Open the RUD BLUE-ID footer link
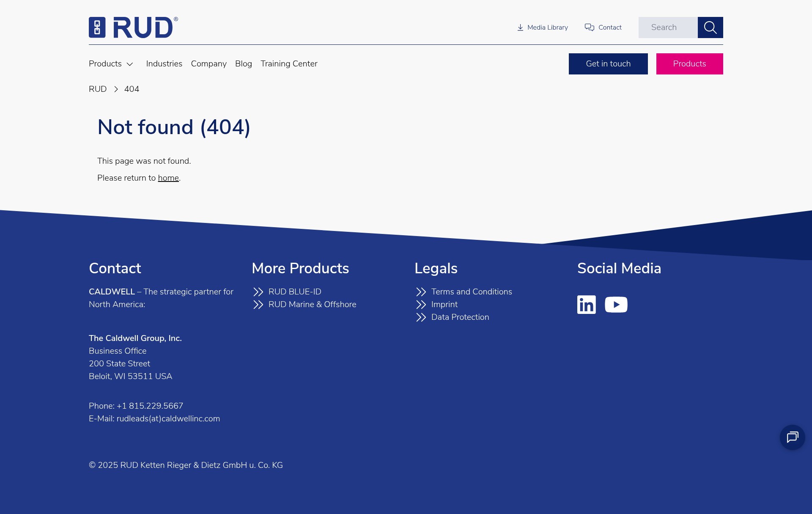 click(x=295, y=292)
